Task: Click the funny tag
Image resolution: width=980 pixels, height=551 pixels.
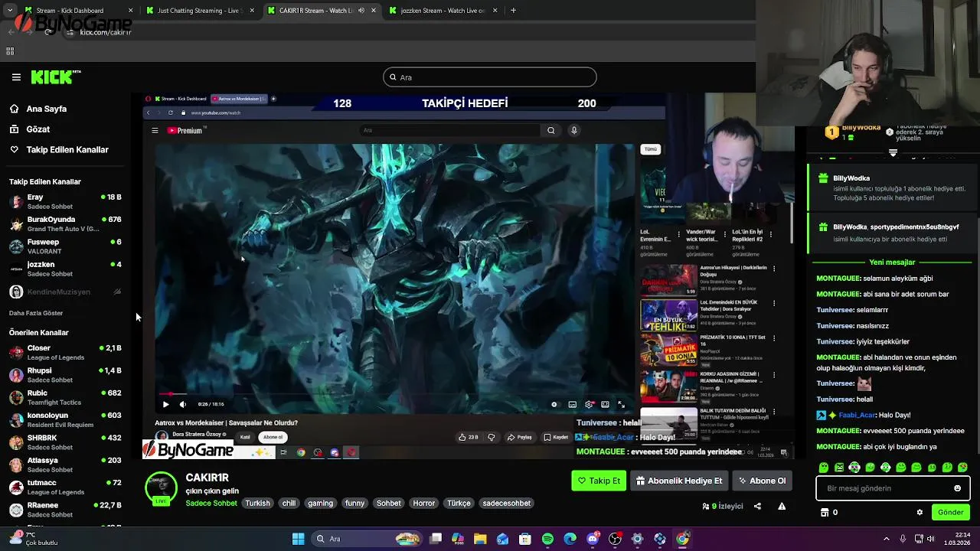Action: 354,504
